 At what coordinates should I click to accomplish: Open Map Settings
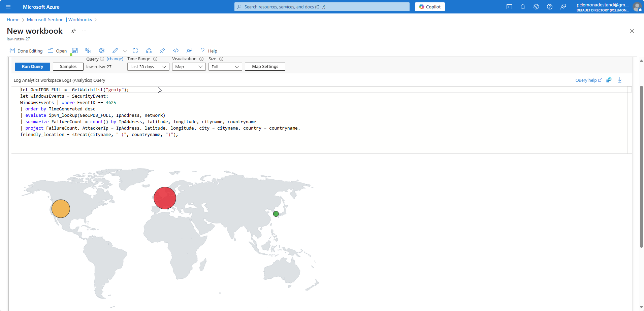click(x=265, y=67)
